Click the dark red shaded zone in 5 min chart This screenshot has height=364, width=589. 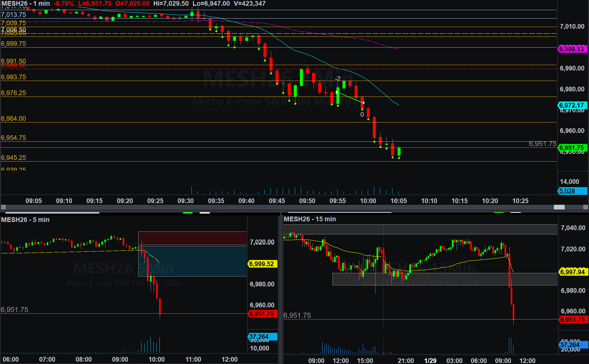pos(192,238)
